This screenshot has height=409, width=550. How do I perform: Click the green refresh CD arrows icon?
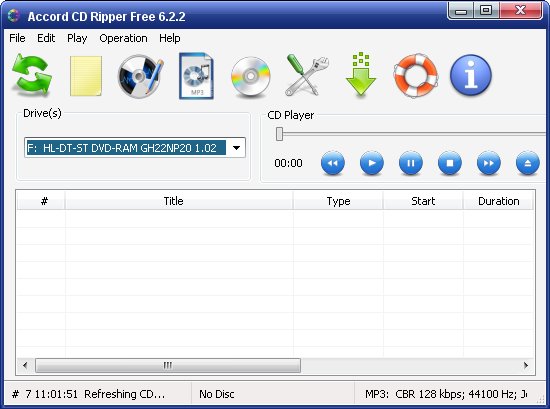(x=32, y=75)
